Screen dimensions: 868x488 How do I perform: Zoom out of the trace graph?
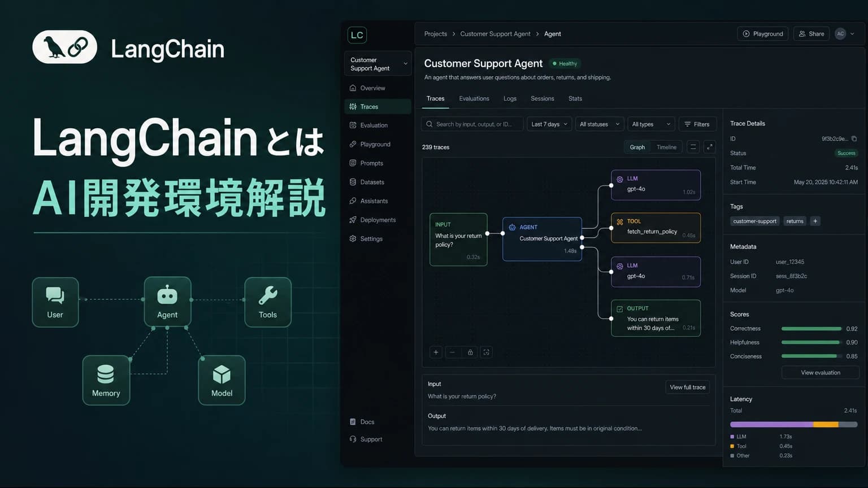[x=452, y=352]
